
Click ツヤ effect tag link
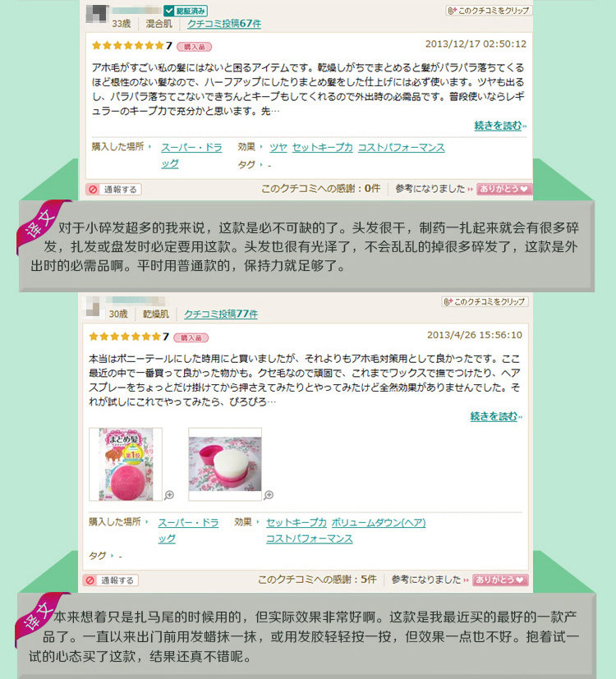point(278,147)
